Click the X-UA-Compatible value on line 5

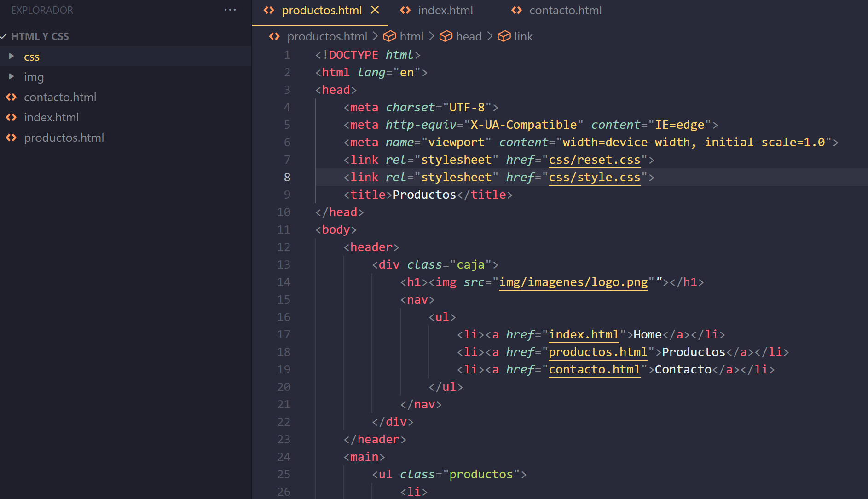point(524,125)
